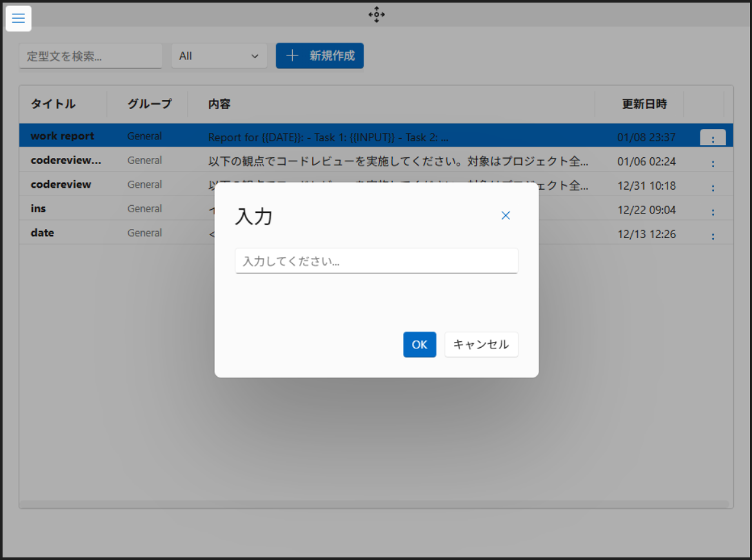Open the options menu for the ins template
This screenshot has height=560, width=752.
pos(713,210)
